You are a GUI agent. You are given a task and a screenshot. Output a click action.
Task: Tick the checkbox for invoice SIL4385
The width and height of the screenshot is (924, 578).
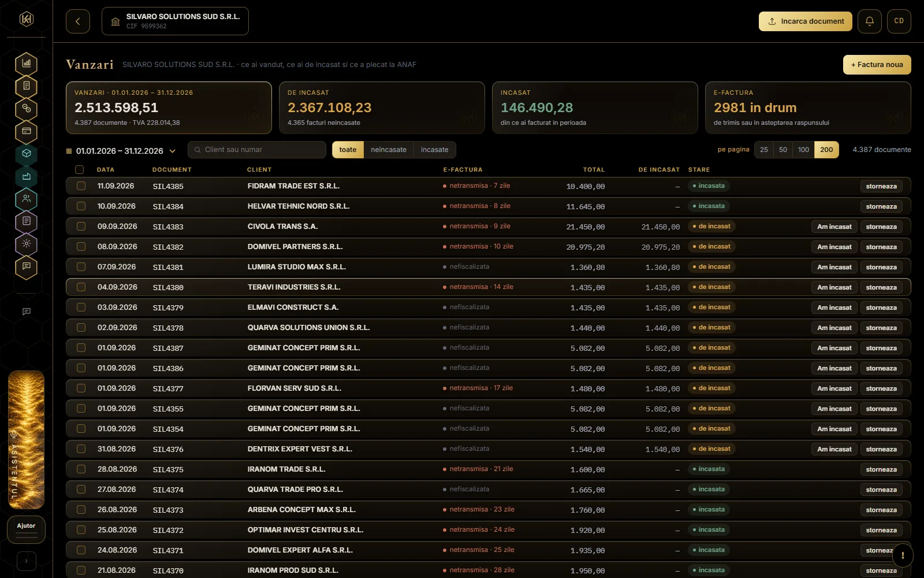click(81, 186)
